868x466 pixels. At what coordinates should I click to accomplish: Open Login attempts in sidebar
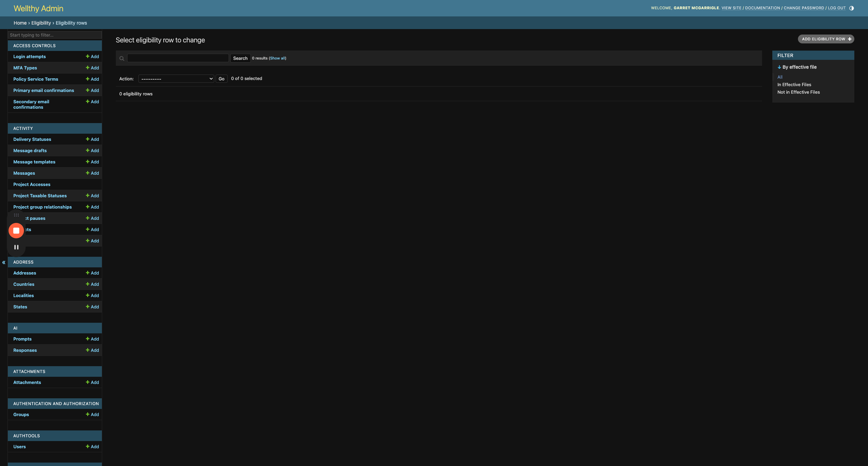click(x=29, y=56)
